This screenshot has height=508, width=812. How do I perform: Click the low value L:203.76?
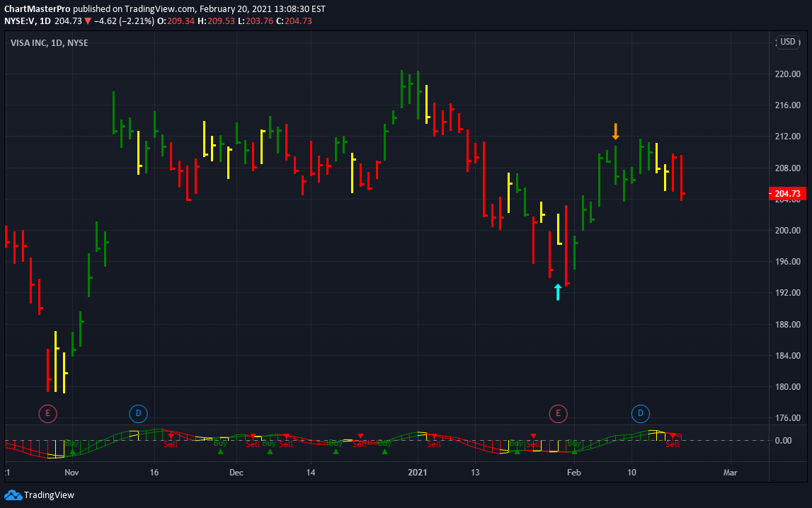tap(256, 21)
